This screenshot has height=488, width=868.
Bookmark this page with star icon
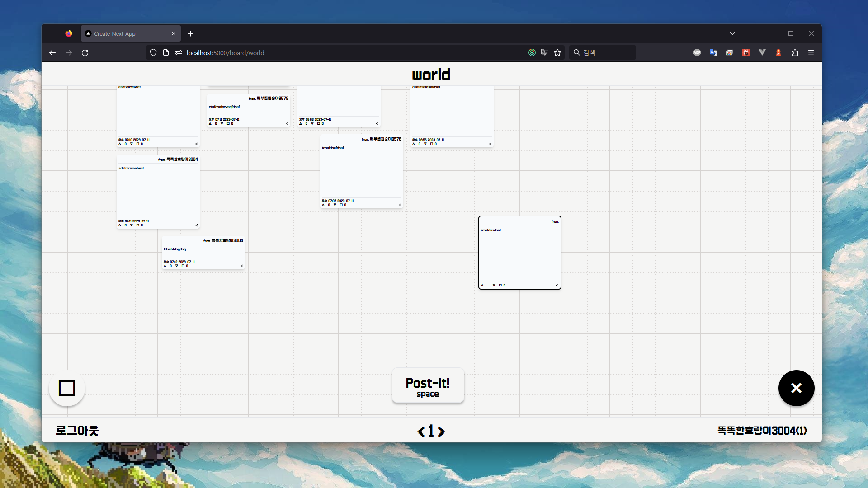(557, 53)
